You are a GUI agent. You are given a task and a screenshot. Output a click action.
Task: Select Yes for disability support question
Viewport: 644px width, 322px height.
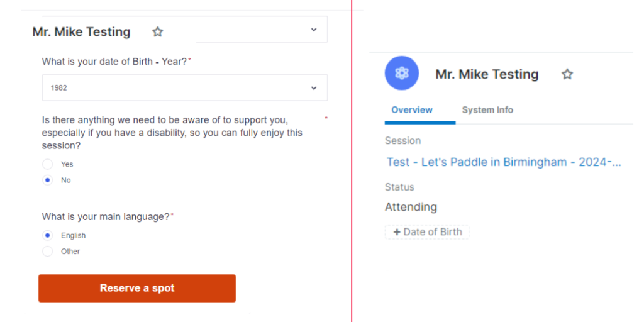pos(48,164)
